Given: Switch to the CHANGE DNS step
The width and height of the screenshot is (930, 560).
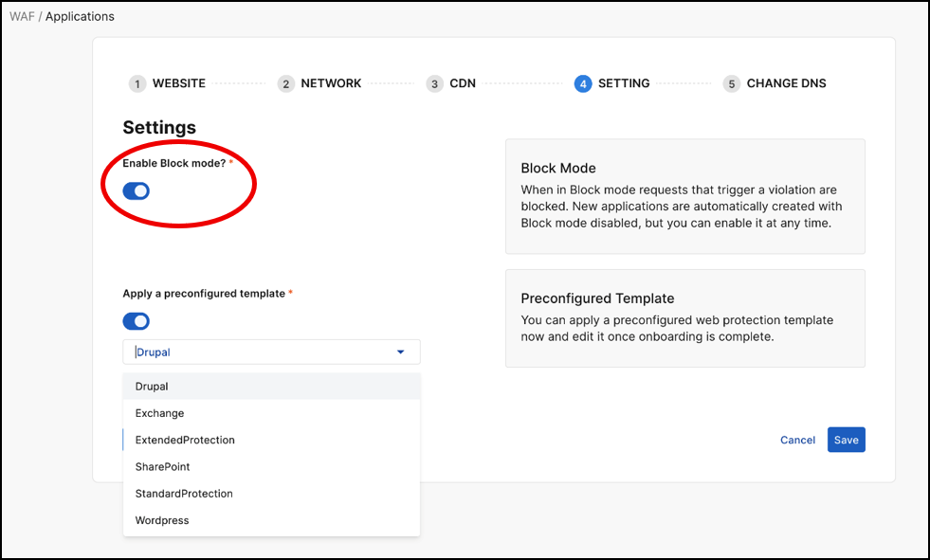Looking at the screenshot, I should [x=786, y=83].
